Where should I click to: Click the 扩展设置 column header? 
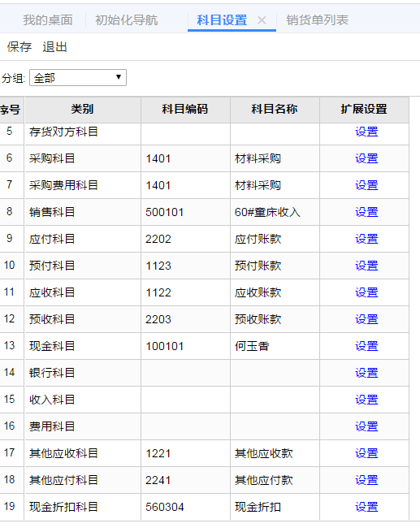(x=364, y=110)
